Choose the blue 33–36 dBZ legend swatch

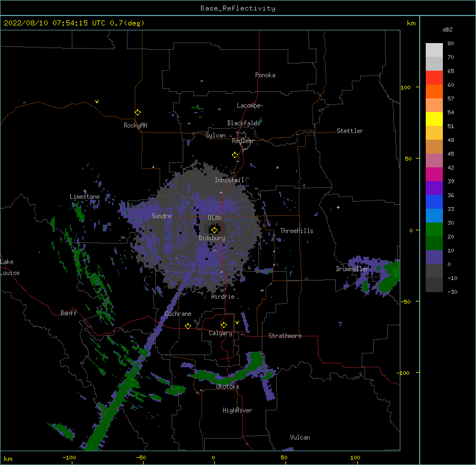[x=434, y=202]
